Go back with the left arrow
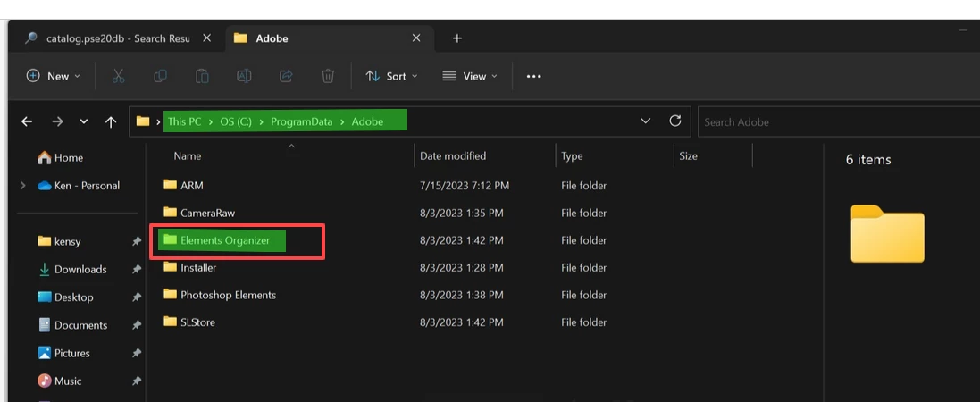The width and height of the screenshot is (980, 402). pyautogui.click(x=26, y=121)
